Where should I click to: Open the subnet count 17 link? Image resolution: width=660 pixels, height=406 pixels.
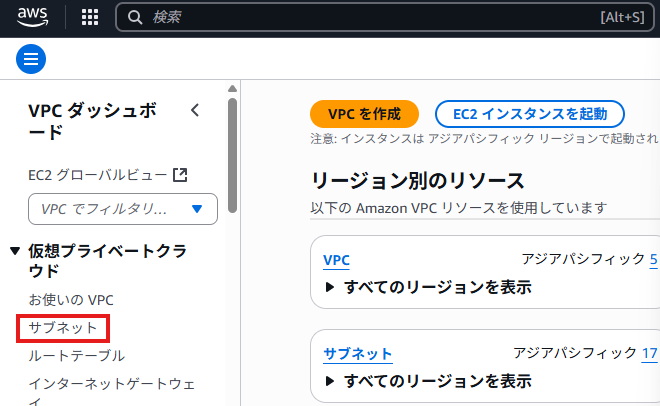tap(649, 353)
